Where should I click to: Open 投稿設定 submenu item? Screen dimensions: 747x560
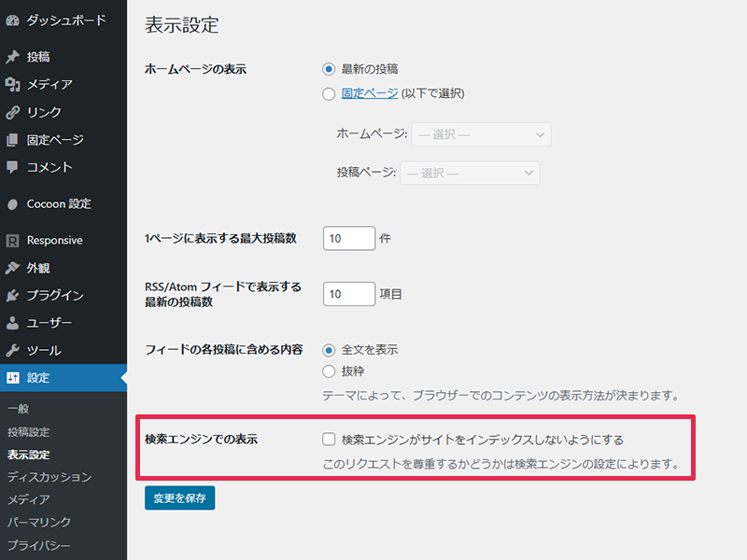(29, 432)
